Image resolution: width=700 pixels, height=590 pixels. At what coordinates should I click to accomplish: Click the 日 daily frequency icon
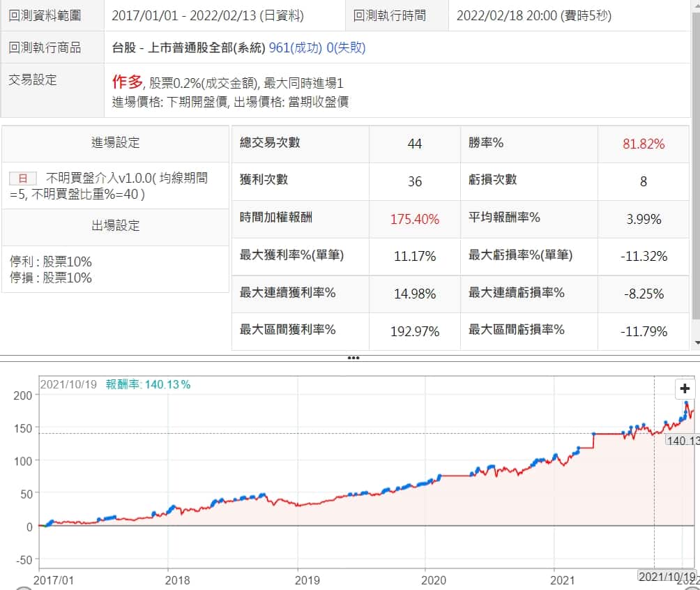pos(22,179)
